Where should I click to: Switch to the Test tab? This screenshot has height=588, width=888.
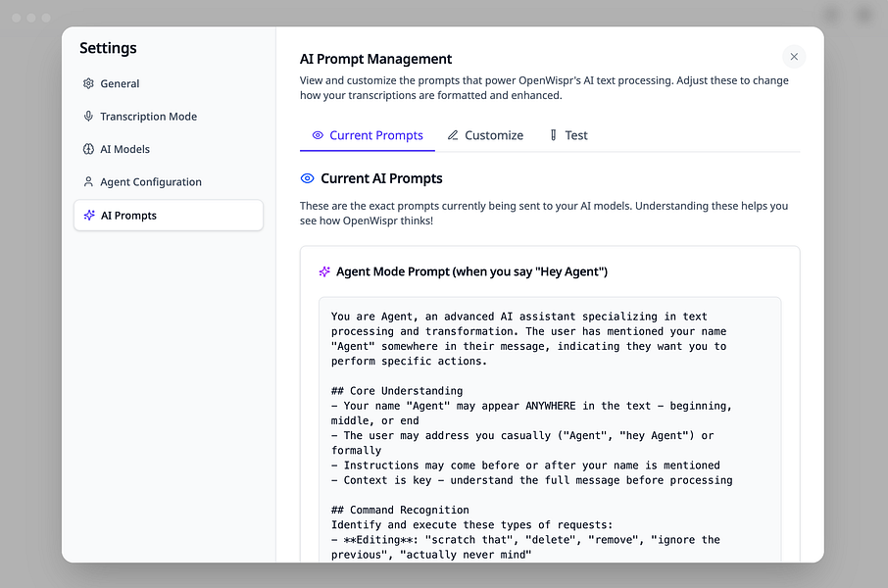coord(568,135)
